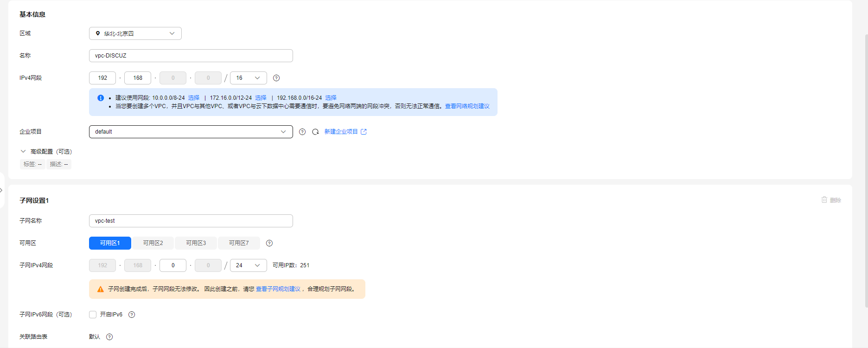Click the 删除 trash button for subnet 1
This screenshot has height=348, width=868.
coord(831,200)
